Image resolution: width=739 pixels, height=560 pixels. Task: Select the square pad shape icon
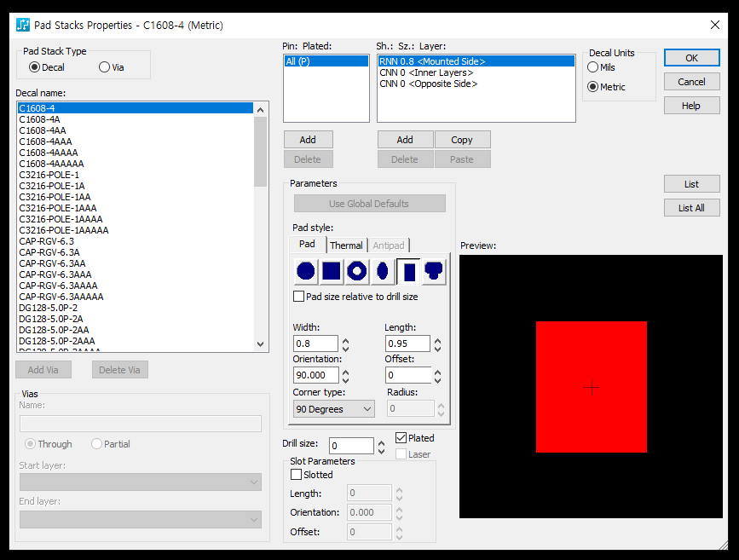click(332, 272)
